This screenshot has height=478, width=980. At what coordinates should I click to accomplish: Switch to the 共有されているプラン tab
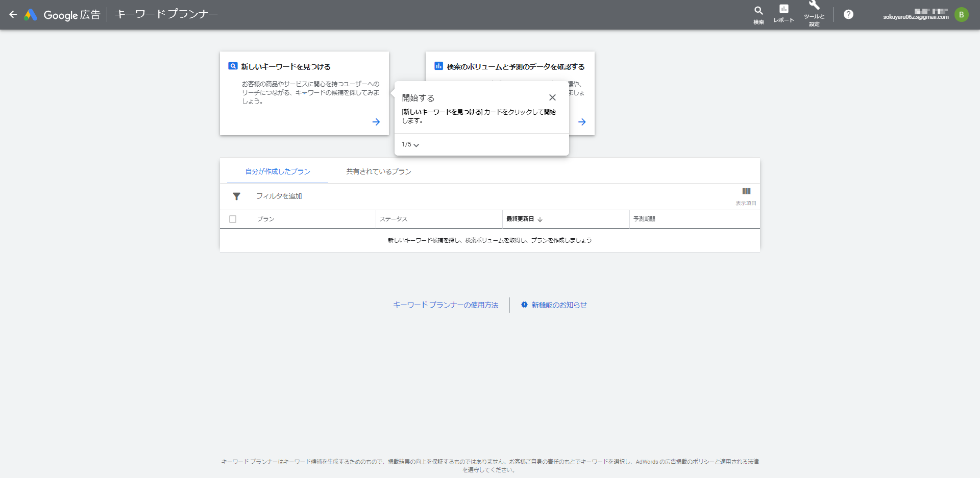(379, 171)
